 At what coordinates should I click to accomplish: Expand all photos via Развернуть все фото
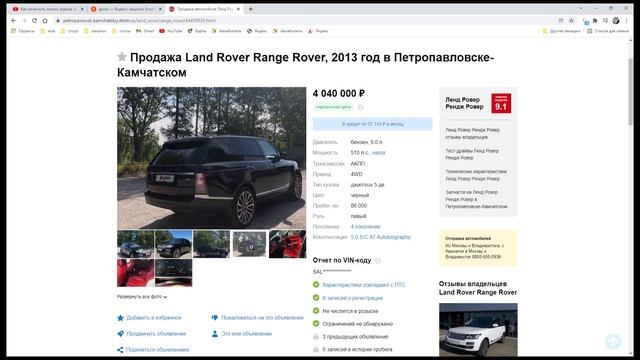click(142, 297)
